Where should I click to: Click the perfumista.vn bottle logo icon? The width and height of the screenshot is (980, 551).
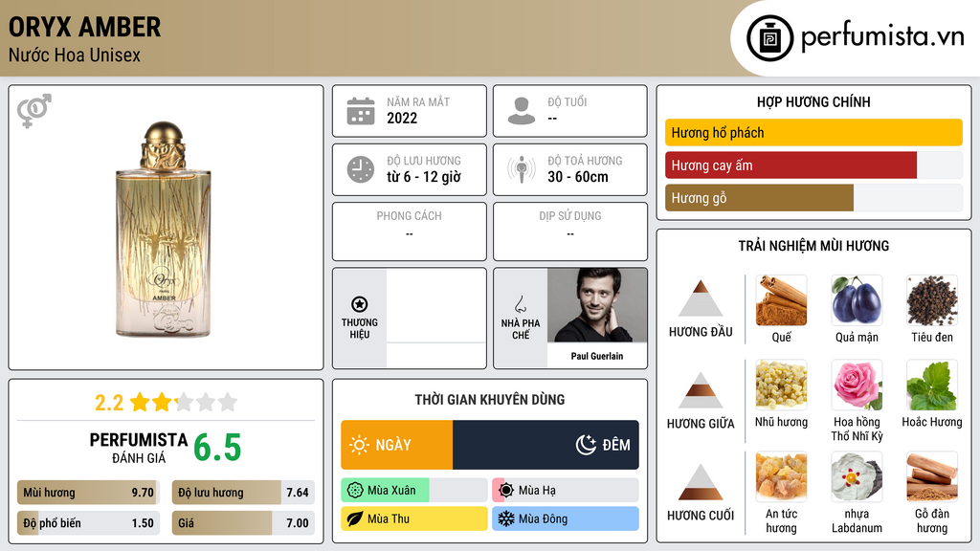click(770, 38)
